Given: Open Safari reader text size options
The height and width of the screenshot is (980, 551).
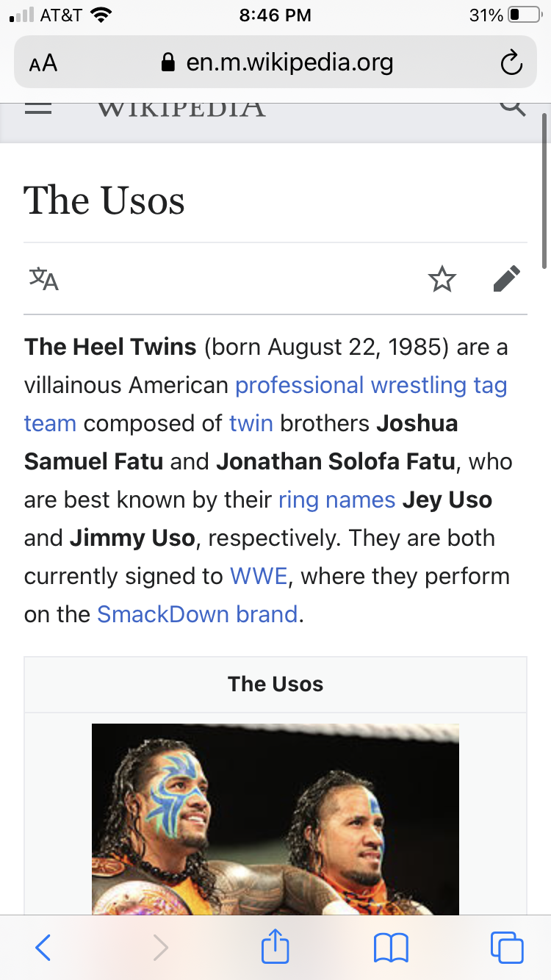Looking at the screenshot, I should [43, 63].
